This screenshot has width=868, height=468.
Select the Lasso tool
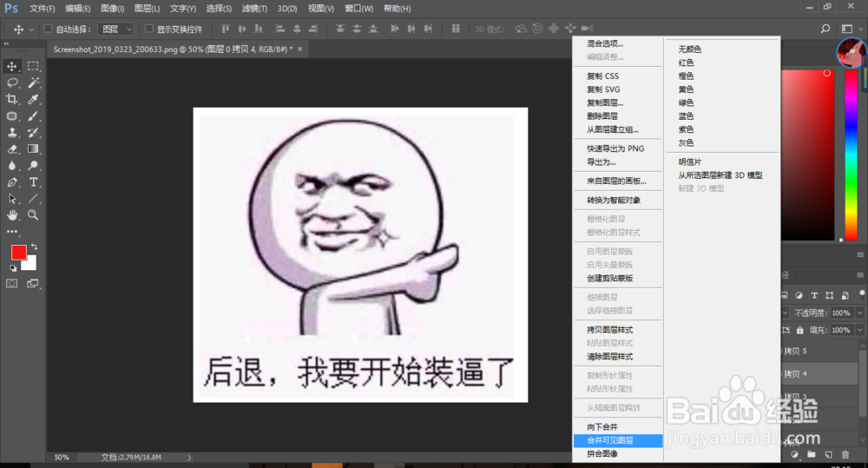click(x=11, y=83)
